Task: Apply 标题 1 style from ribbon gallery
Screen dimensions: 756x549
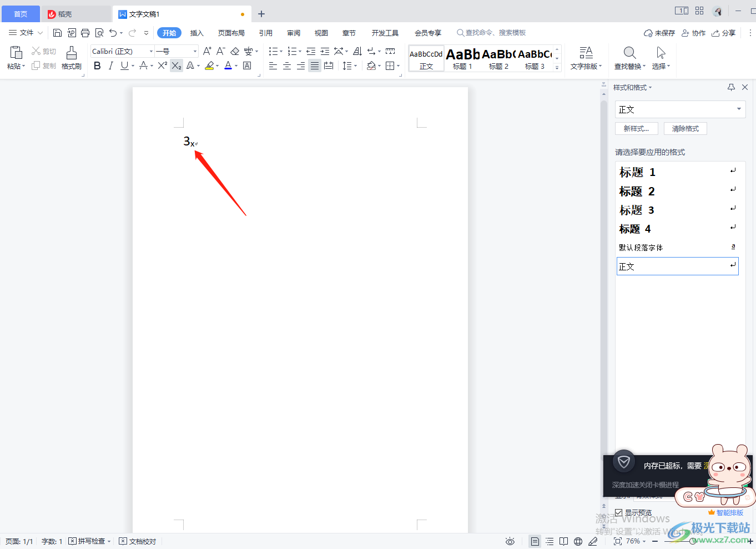Action: pos(462,58)
